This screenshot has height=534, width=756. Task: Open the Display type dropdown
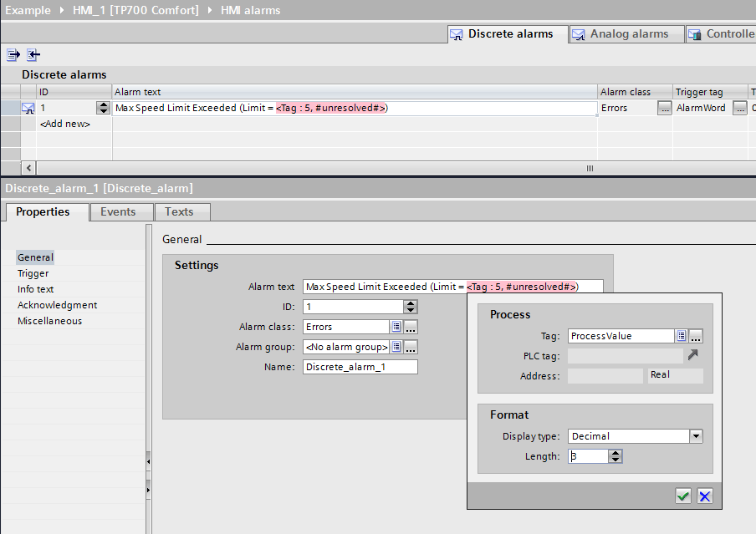tap(696, 436)
